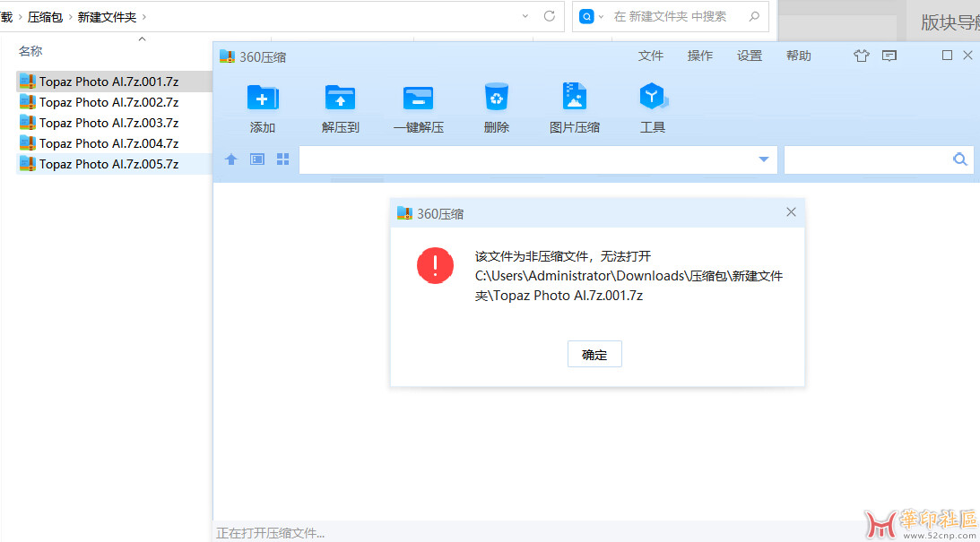Click the skin (shirt) icon in the title bar
The image size is (980, 542).
pos(862,56)
